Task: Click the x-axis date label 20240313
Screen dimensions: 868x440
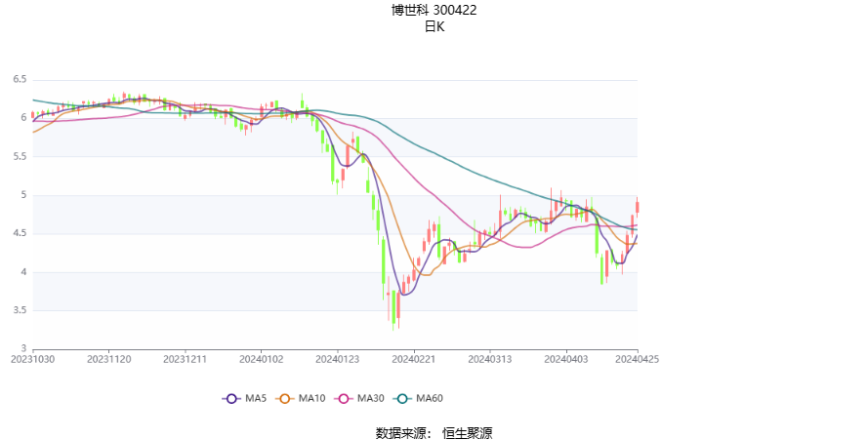Action: click(x=490, y=359)
